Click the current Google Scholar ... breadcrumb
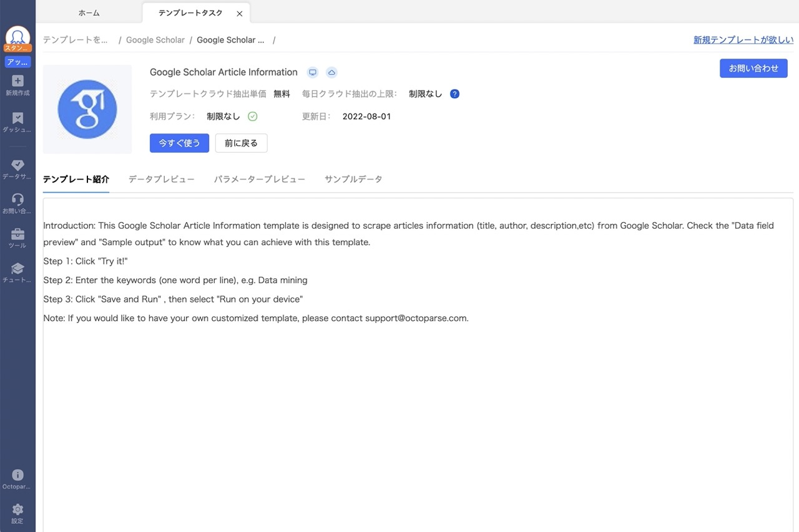 [x=230, y=40]
